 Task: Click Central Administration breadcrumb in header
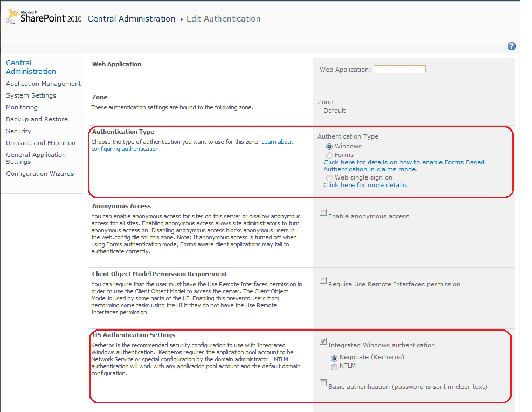point(131,19)
